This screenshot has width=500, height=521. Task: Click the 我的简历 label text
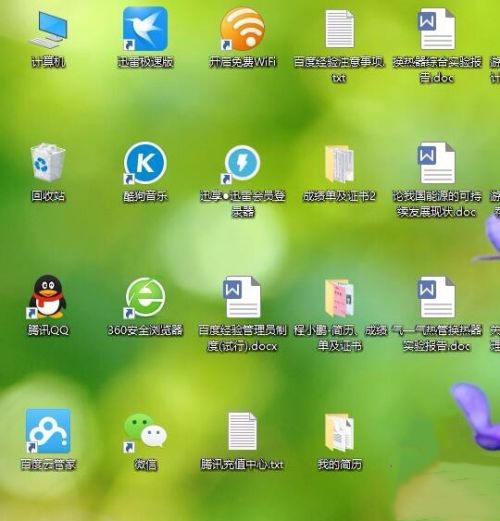[x=340, y=464]
